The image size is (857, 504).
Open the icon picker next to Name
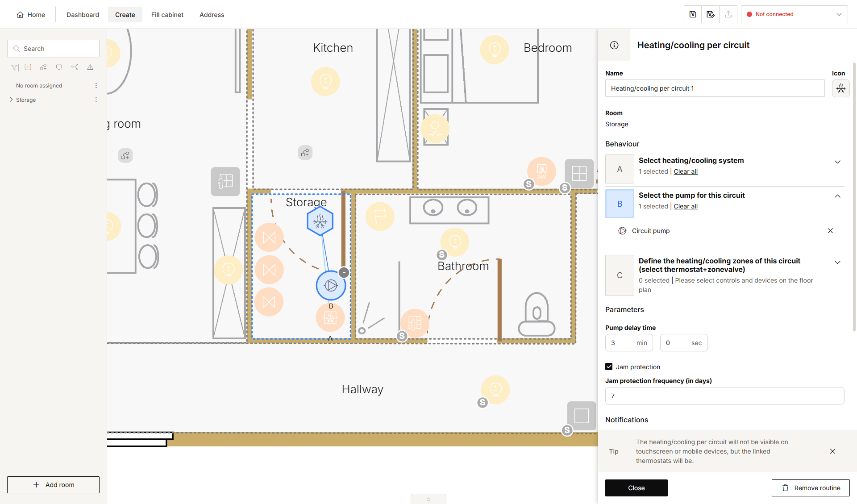tap(841, 88)
